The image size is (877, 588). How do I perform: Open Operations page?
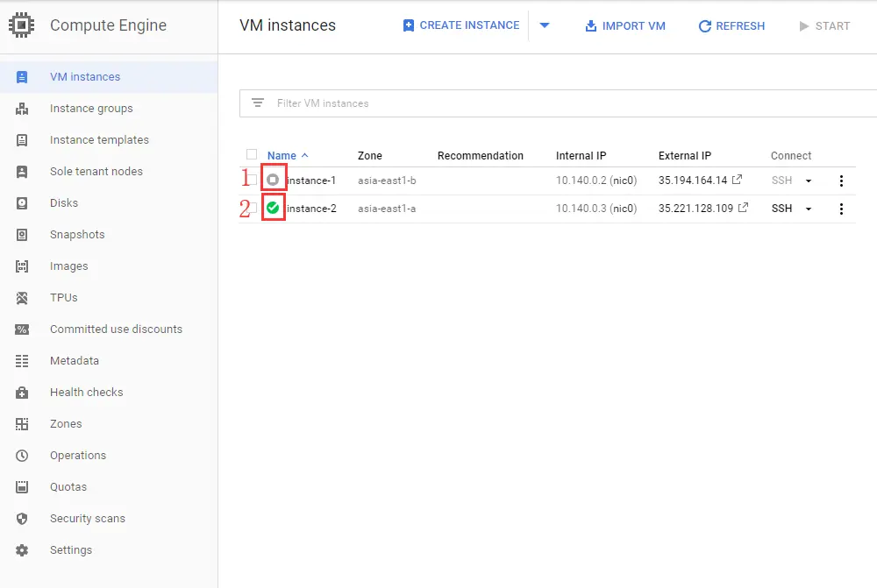[x=78, y=456]
